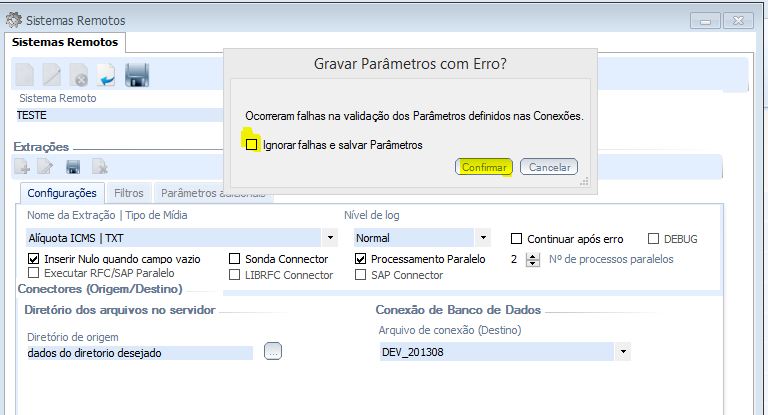The image size is (768, 415).
Task: Click the large save floppy disk icon
Action: (137, 74)
